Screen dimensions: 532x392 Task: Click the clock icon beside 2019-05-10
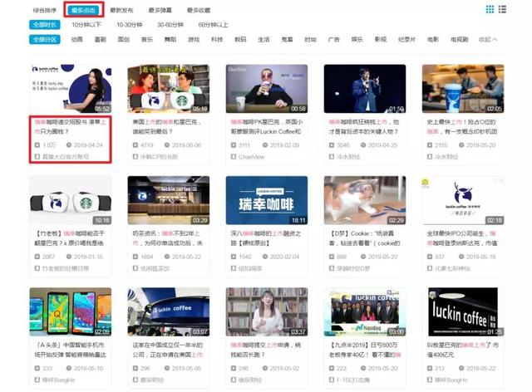tap(69, 368)
